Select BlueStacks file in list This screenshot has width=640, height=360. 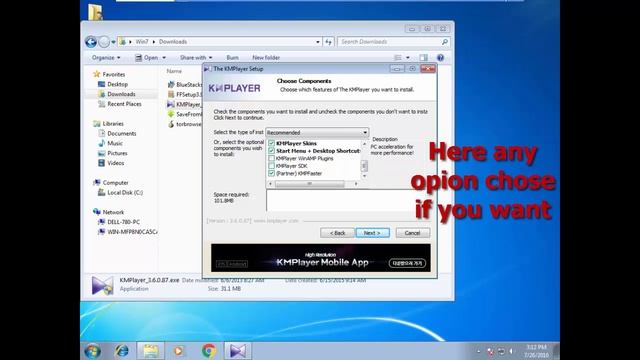[x=184, y=84]
